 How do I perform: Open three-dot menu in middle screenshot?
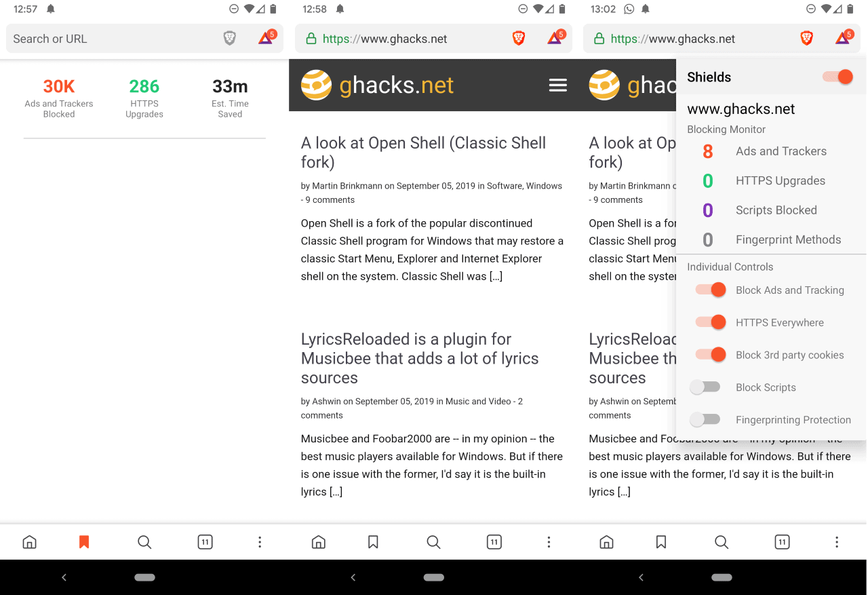click(x=549, y=542)
